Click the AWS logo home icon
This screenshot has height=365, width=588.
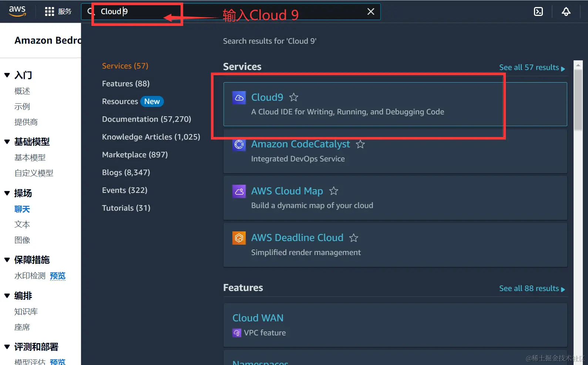pos(17,11)
